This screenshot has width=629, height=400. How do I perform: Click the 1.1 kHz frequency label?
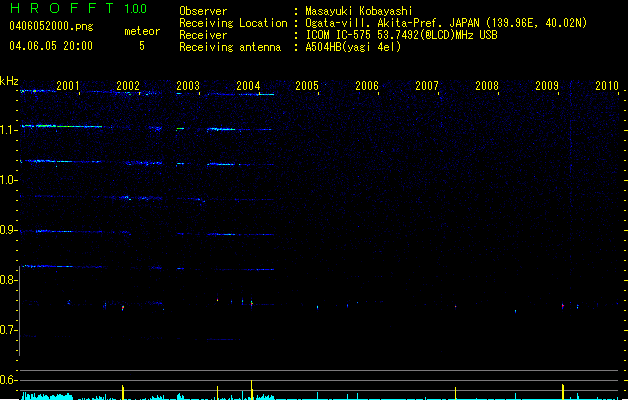pyautogui.click(x=9, y=130)
